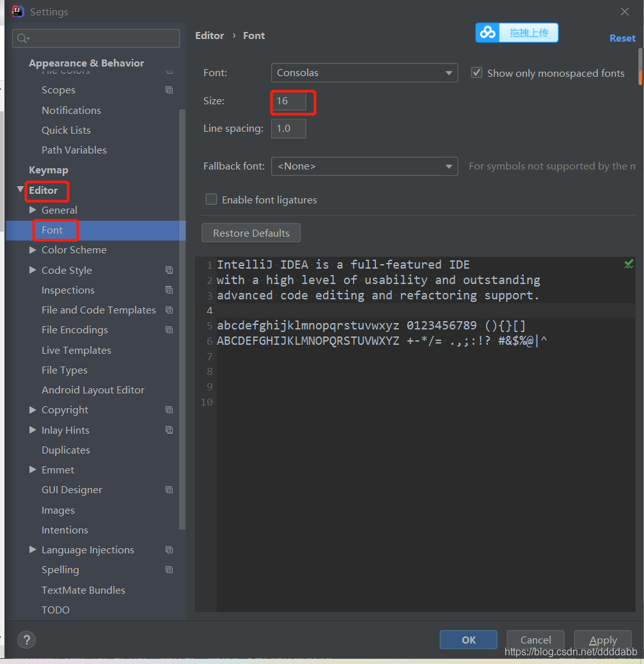Expand the Emmet node
The height and width of the screenshot is (664, 644).
point(33,469)
